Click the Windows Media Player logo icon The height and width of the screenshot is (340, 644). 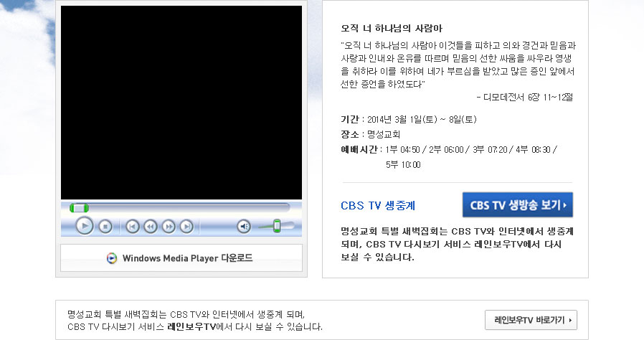coord(112,258)
